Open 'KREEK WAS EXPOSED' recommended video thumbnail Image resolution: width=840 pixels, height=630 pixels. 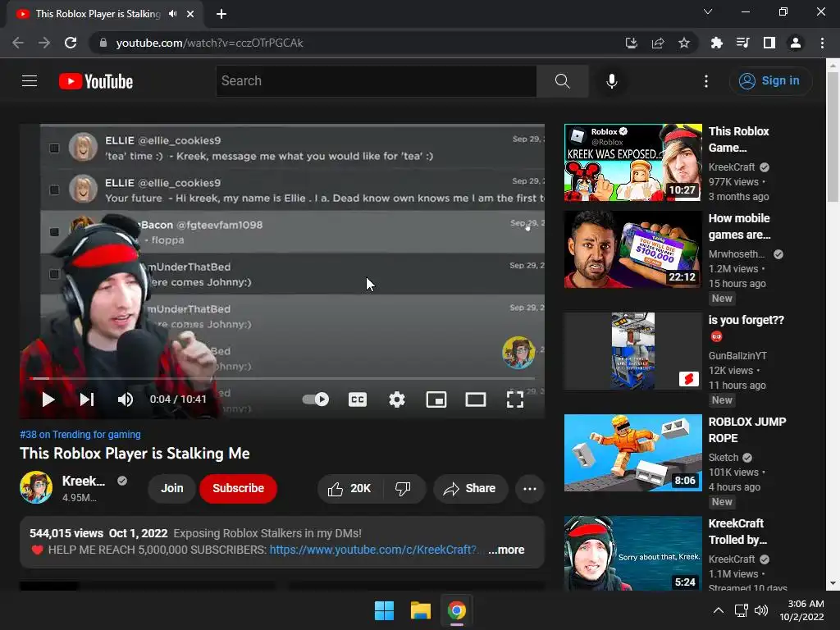632,163
